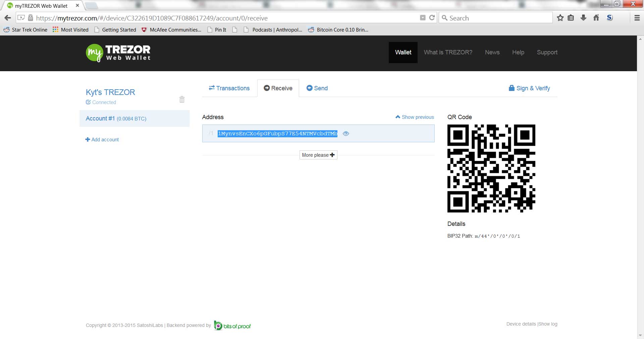This screenshot has width=644, height=339.
Task: Click the blue S extension icon
Action: [610, 18]
